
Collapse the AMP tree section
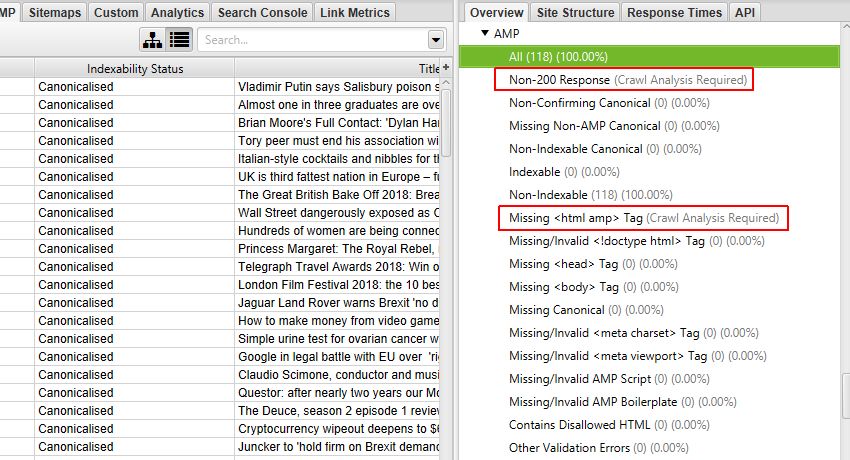click(485, 33)
